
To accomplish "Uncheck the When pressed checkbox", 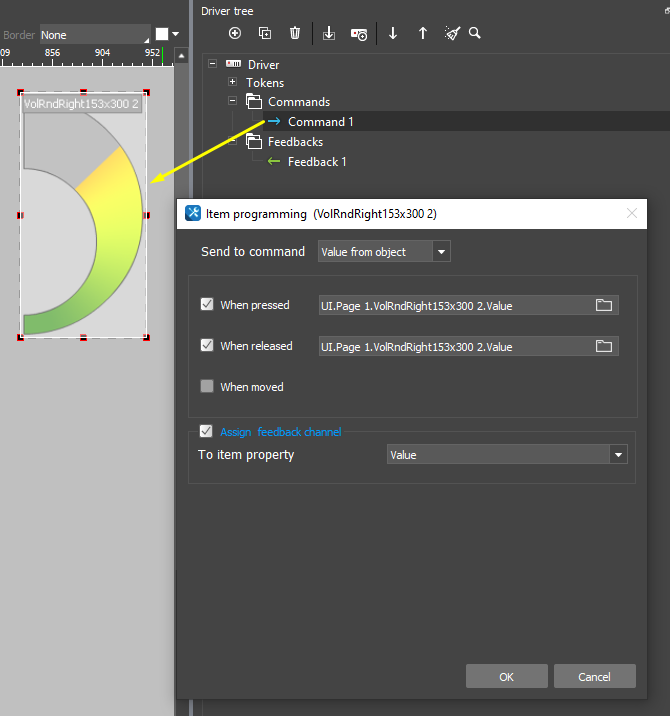I will pos(207,305).
